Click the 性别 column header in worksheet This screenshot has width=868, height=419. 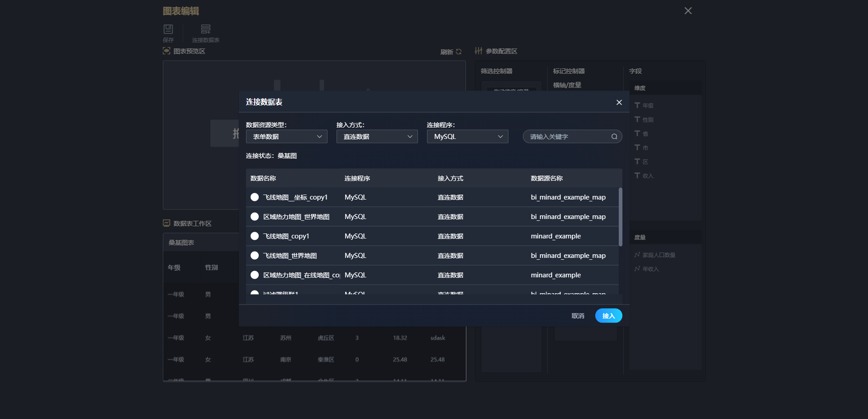212,267
